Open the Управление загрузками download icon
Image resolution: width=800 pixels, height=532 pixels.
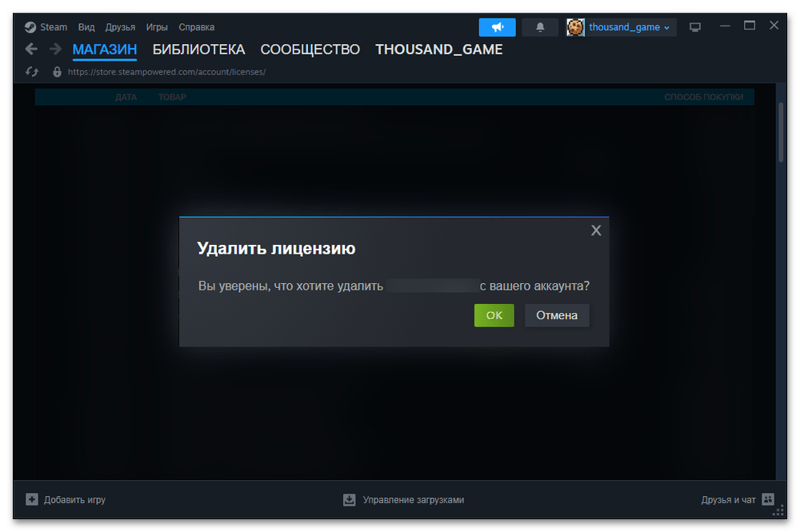pyautogui.click(x=349, y=499)
